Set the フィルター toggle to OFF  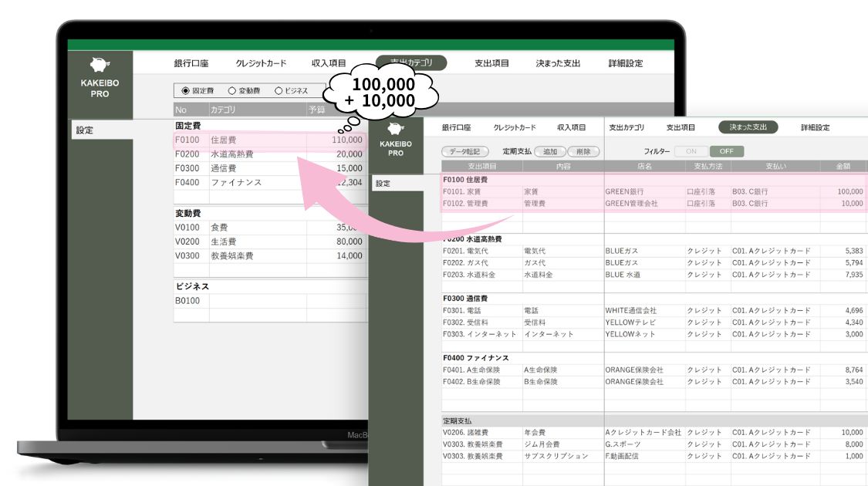(726, 151)
